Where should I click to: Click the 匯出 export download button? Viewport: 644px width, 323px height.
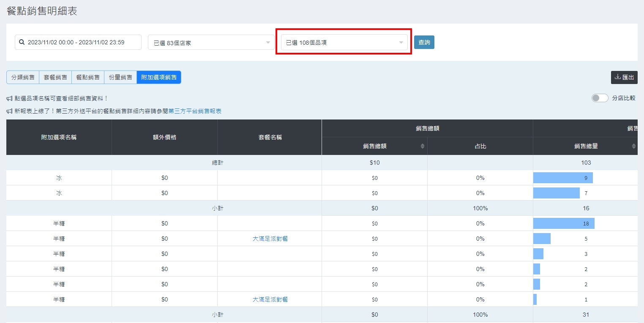point(624,77)
